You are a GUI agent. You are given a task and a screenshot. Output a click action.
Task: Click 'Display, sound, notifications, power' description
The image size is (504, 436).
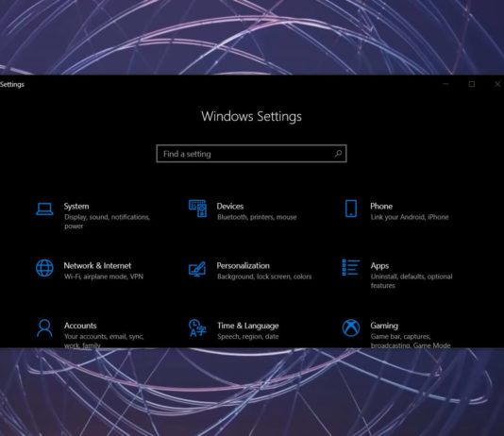(x=107, y=222)
